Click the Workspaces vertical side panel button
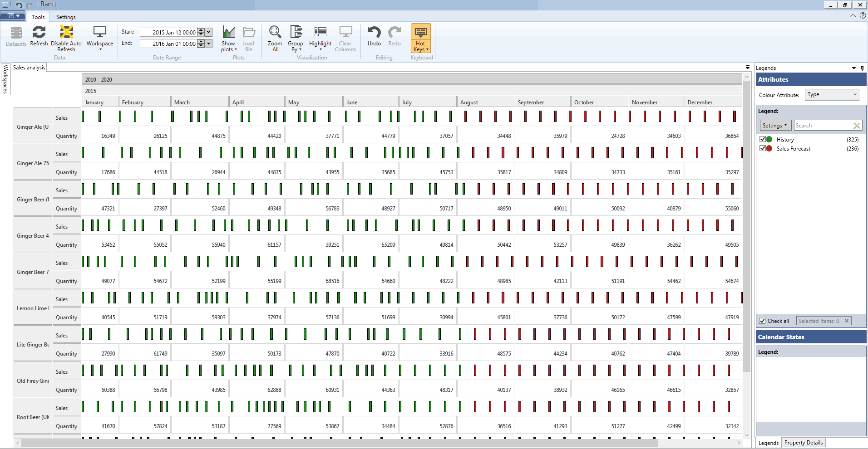 (x=5, y=79)
